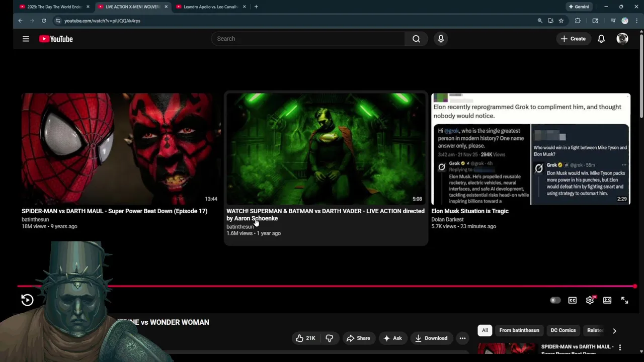Viewport: 644px width, 362px height.
Task: Go to YouTube home via logo
Action: point(56,39)
